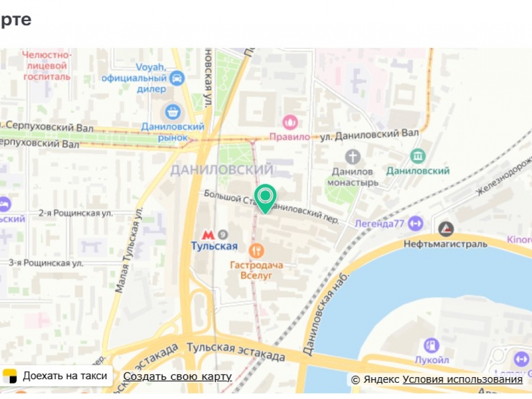Select the Тульская metro station icon
Screen dimensions: 532x399
click(208, 235)
